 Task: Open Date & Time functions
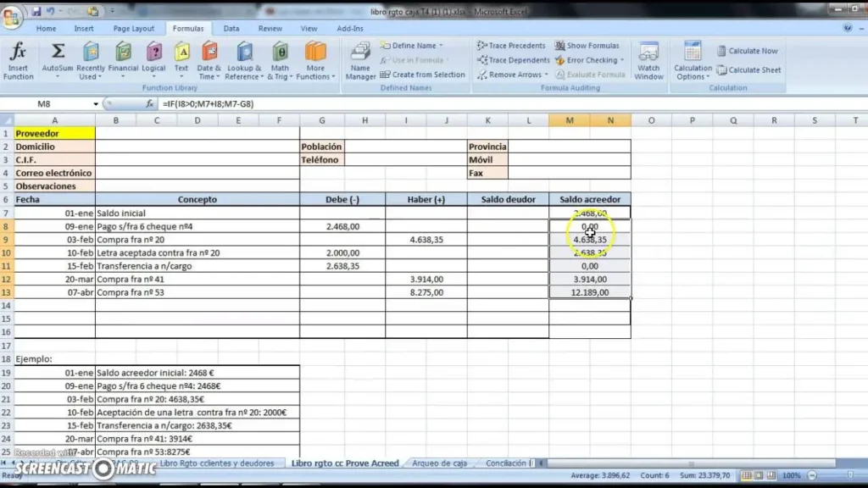pos(209,59)
